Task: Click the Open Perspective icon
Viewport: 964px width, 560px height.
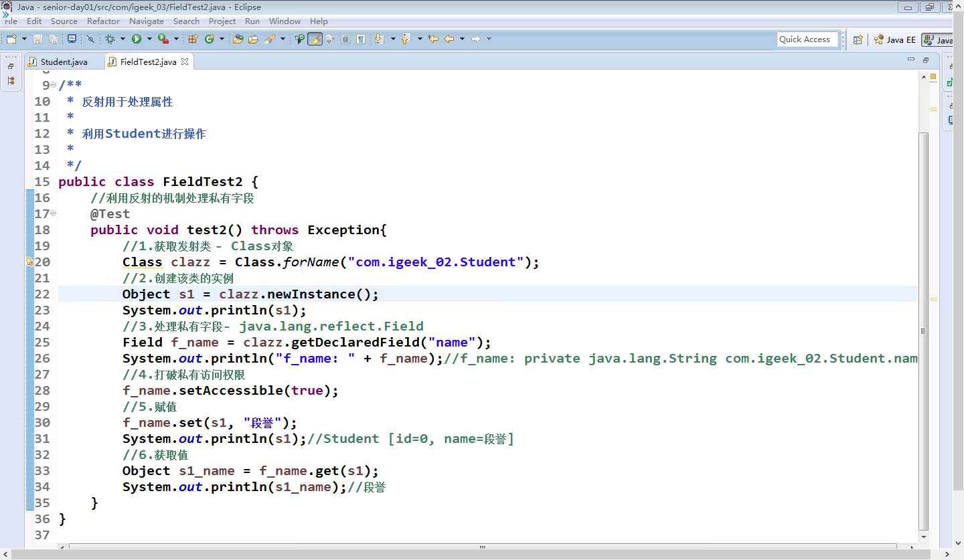Action: (x=858, y=39)
